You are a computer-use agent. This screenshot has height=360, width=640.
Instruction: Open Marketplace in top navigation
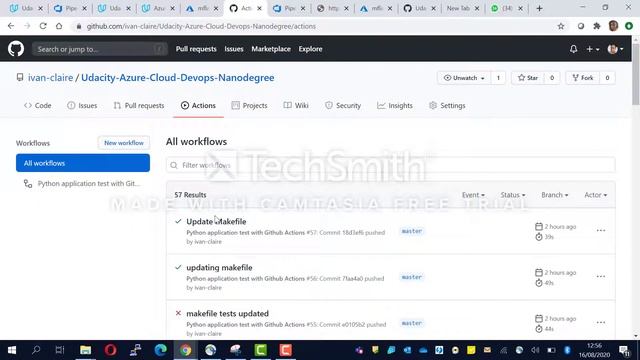[x=271, y=49]
